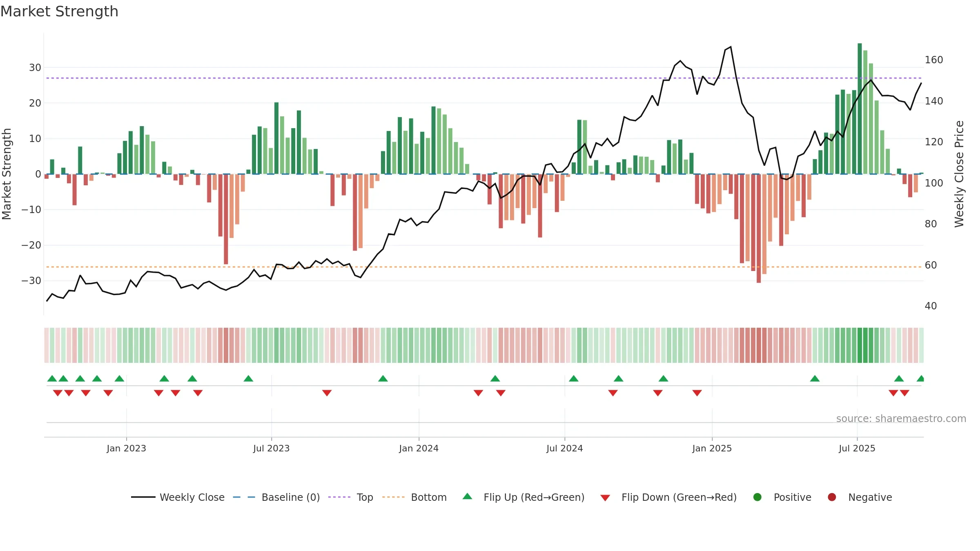
Task: Click the Flip Down marker just before Jan 2025
Action: click(x=697, y=393)
